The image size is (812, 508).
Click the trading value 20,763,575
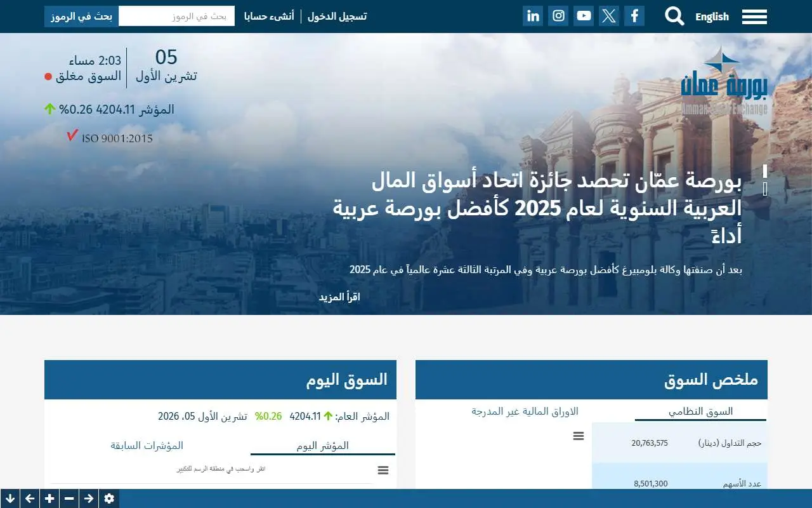(x=650, y=443)
